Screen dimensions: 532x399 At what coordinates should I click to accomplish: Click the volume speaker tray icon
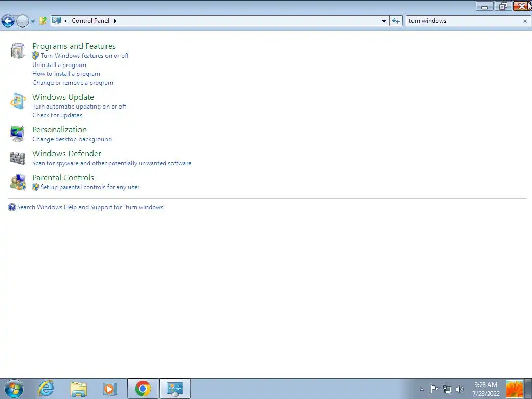(x=460, y=389)
